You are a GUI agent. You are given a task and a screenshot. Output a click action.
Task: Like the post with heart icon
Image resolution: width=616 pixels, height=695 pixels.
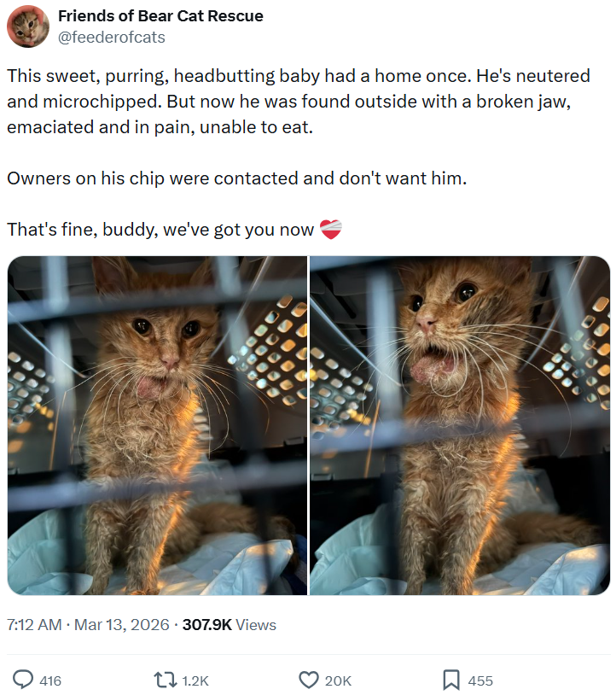tap(309, 680)
